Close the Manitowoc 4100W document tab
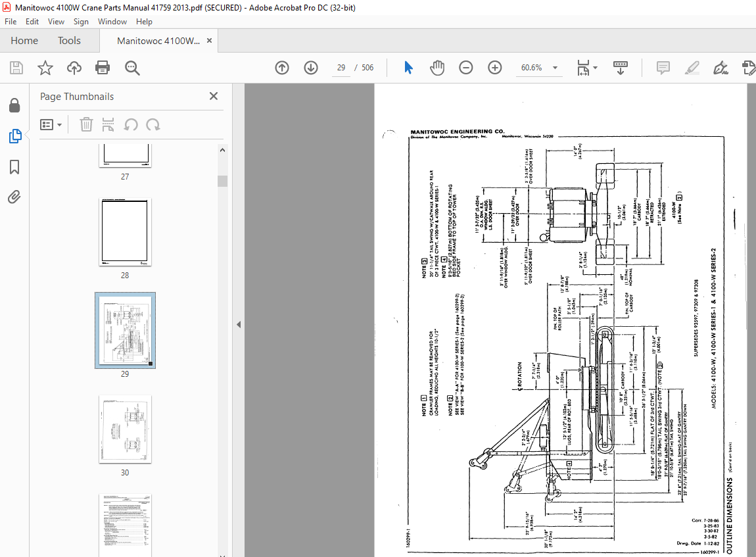 click(209, 41)
